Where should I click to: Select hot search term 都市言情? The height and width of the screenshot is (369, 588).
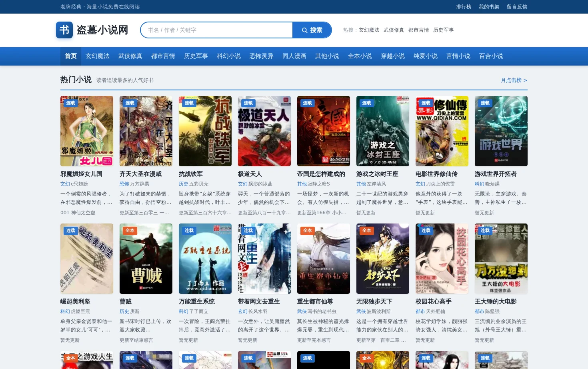[418, 30]
